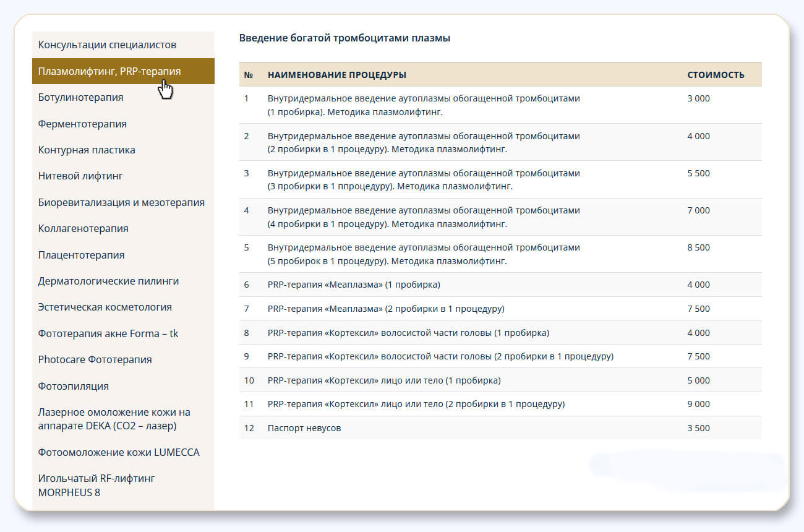Go to Ботулинотерапия section
The width and height of the screenshot is (804, 532).
pyautogui.click(x=80, y=98)
